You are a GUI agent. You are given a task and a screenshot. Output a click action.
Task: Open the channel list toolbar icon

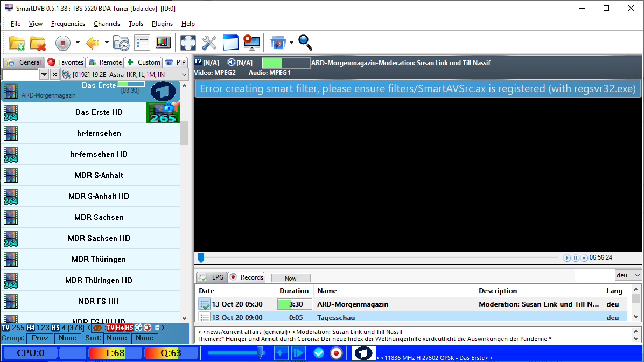click(x=142, y=43)
